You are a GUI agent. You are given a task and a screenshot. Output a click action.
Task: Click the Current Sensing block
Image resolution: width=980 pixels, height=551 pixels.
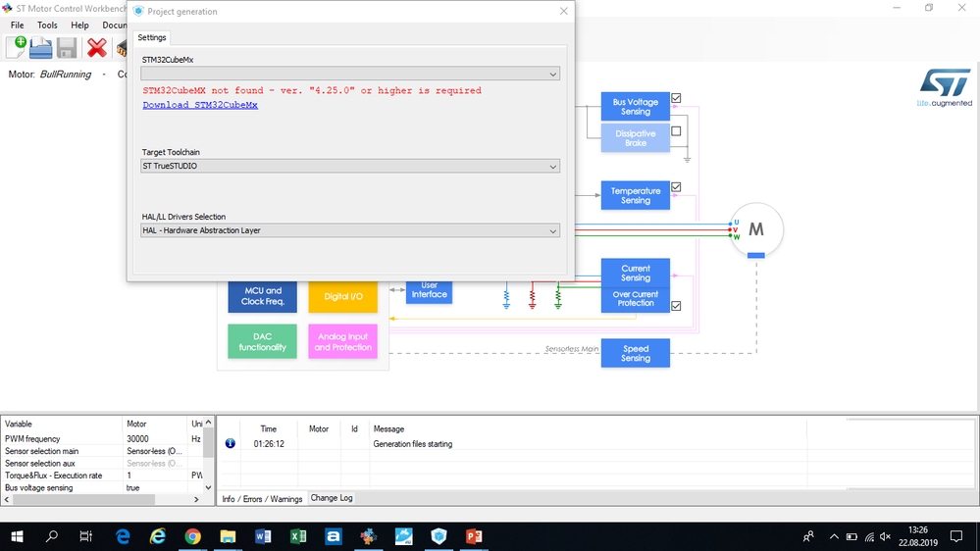coord(635,273)
